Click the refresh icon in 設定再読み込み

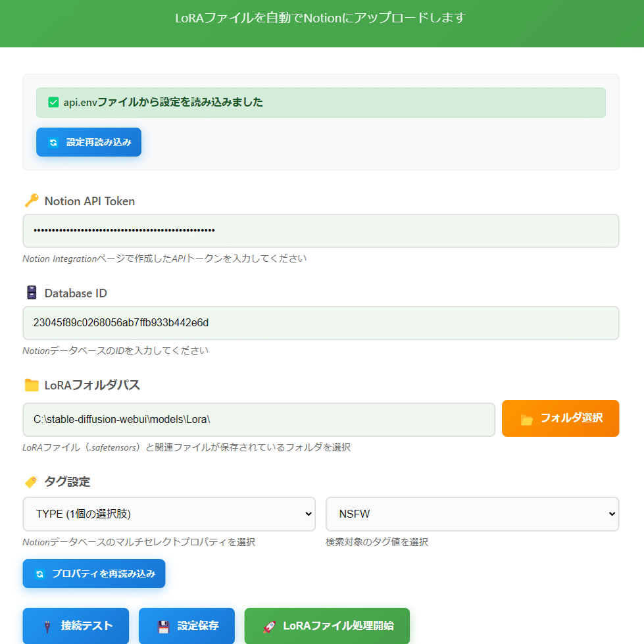pos(53,143)
